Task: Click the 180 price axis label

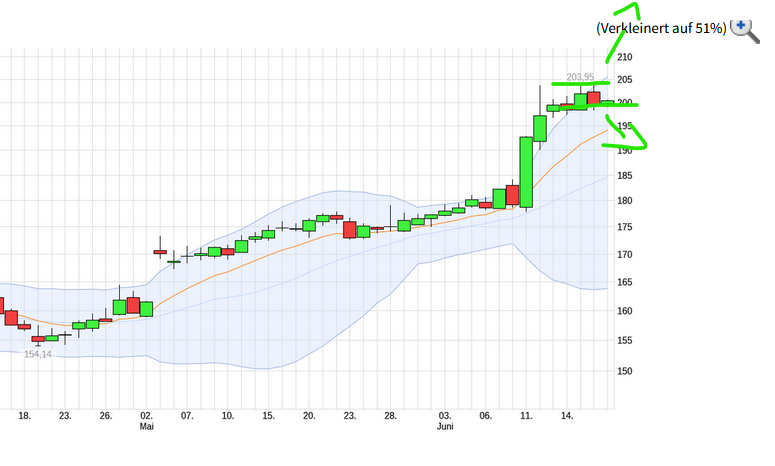Action: 625,201
